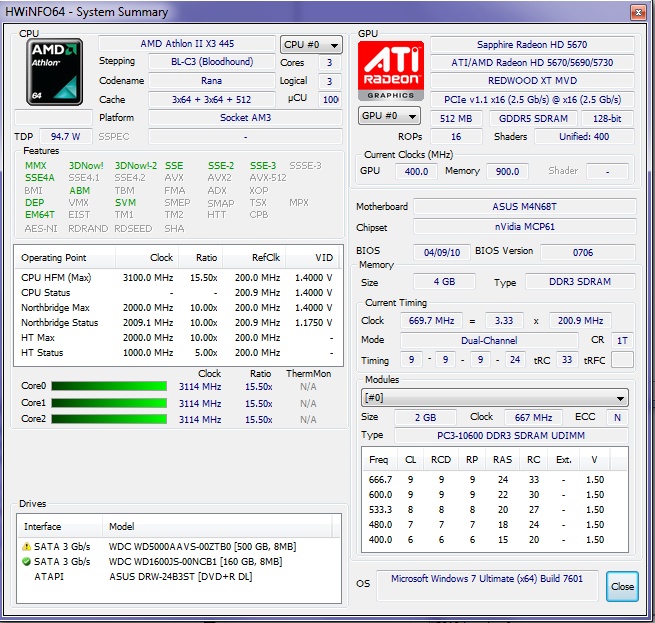
Task: Click the GPU clock 400.0 value
Action: click(x=416, y=171)
